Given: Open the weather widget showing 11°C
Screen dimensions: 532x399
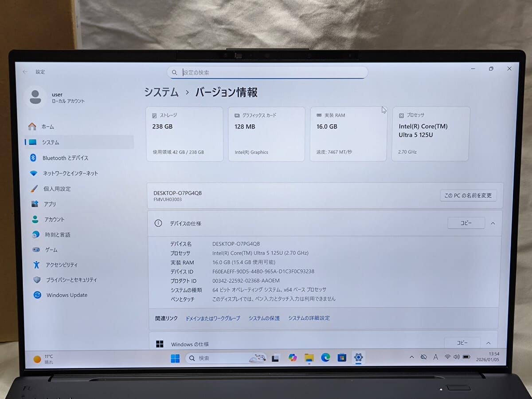Looking at the screenshot, I should coord(43,359).
